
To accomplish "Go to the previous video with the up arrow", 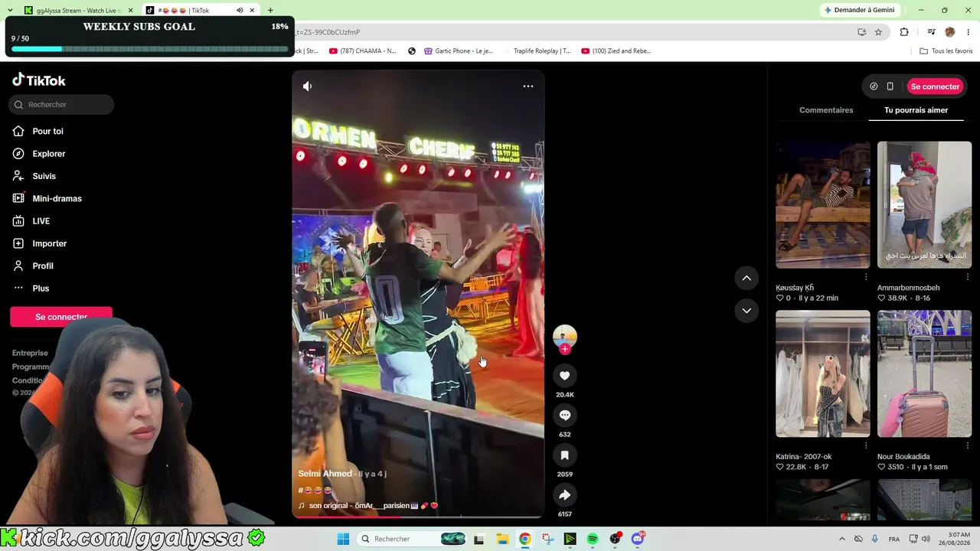I will [x=746, y=278].
